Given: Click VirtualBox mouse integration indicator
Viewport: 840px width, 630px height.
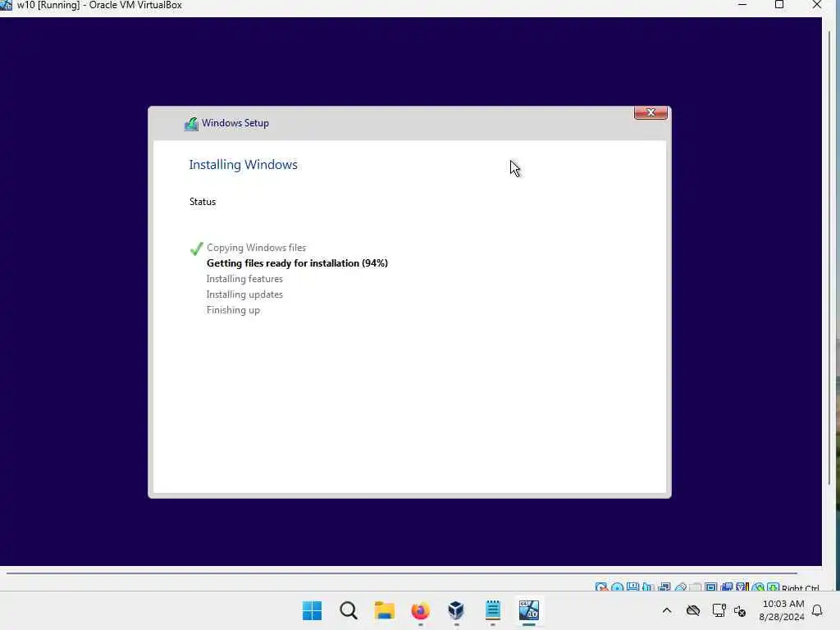Looking at the screenshot, I should [757, 587].
